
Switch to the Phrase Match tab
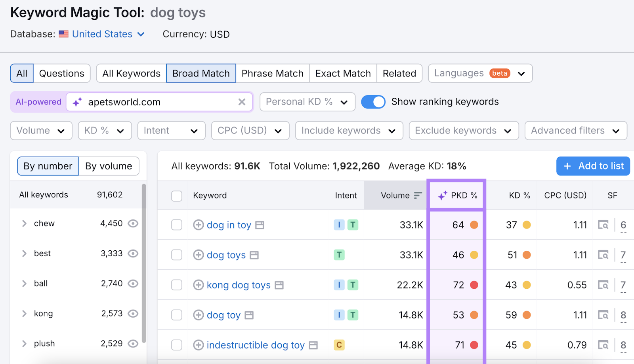coord(272,73)
